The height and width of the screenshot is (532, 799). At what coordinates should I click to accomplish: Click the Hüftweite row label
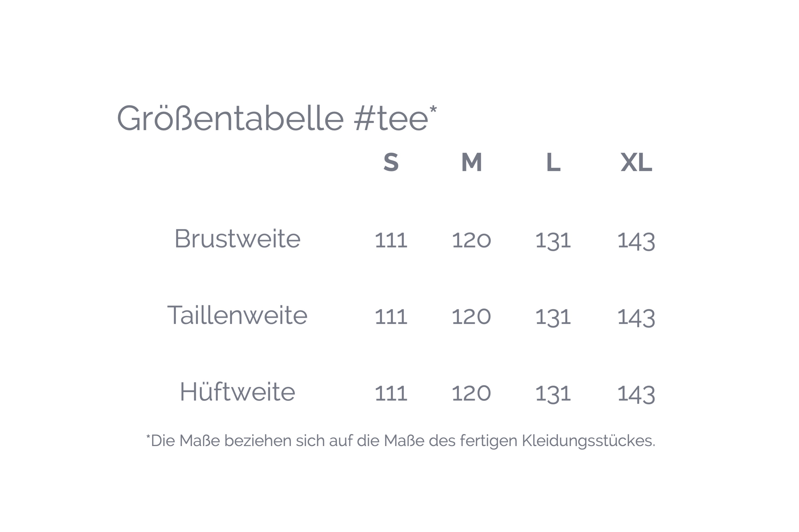[237, 392]
